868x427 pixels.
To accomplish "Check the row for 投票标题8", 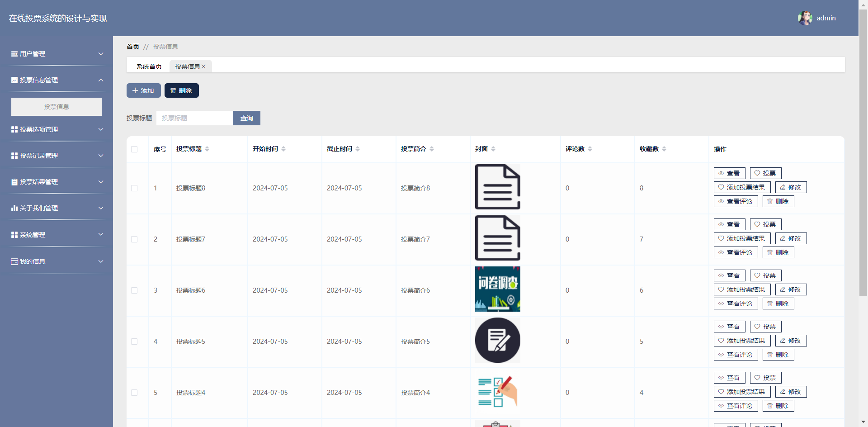I will point(134,188).
